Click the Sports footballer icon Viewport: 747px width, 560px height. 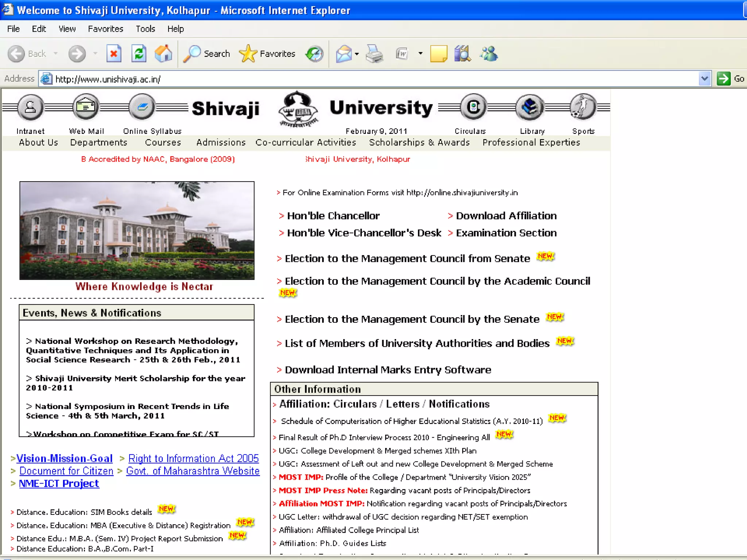(x=582, y=107)
